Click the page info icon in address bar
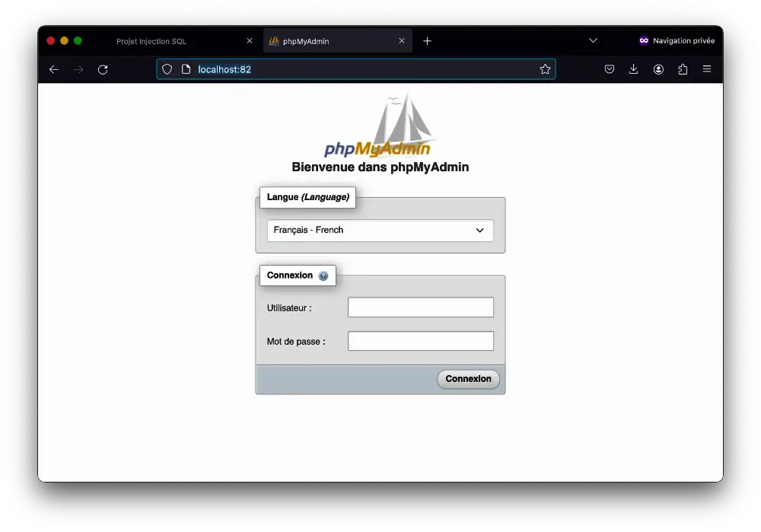761x532 pixels. coord(186,69)
